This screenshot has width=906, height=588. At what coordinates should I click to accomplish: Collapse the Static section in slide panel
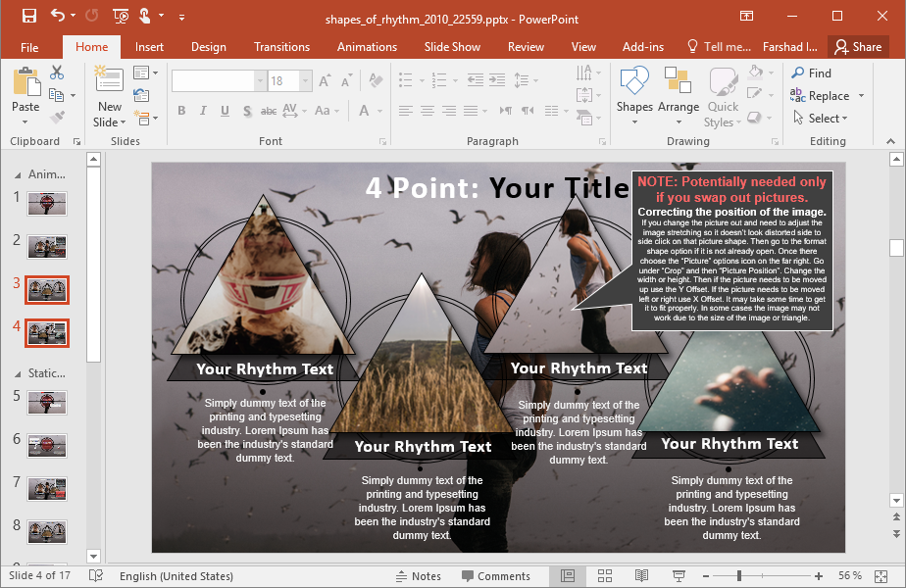point(18,373)
